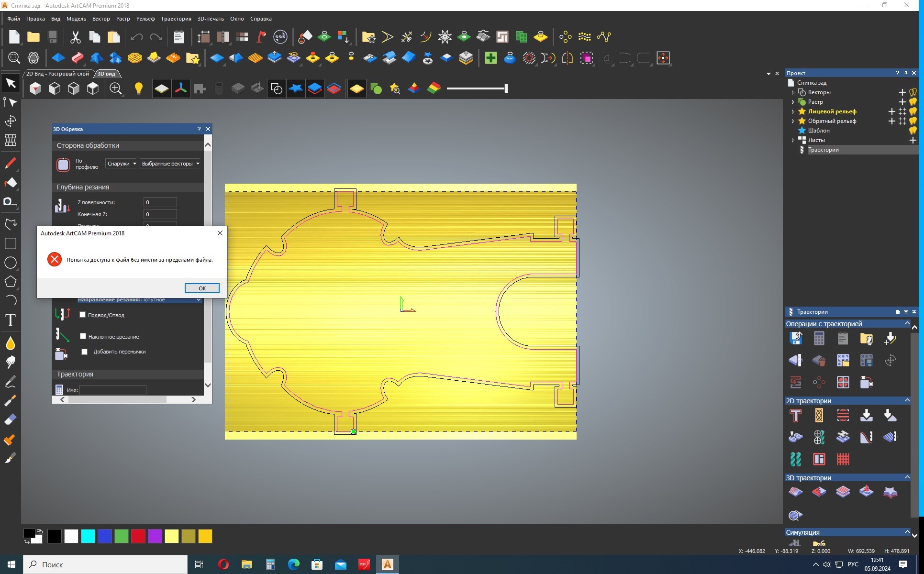The height and width of the screenshot is (574, 924).
Task: Open the Рельеф menu
Action: tap(145, 19)
